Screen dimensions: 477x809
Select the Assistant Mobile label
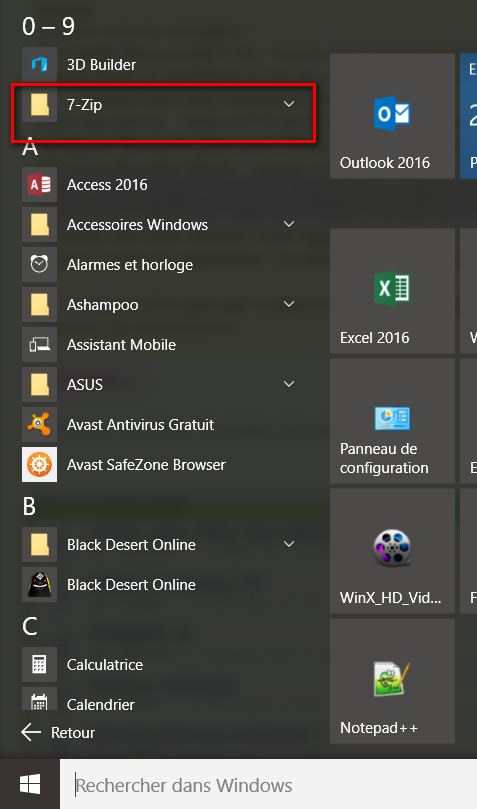point(122,345)
